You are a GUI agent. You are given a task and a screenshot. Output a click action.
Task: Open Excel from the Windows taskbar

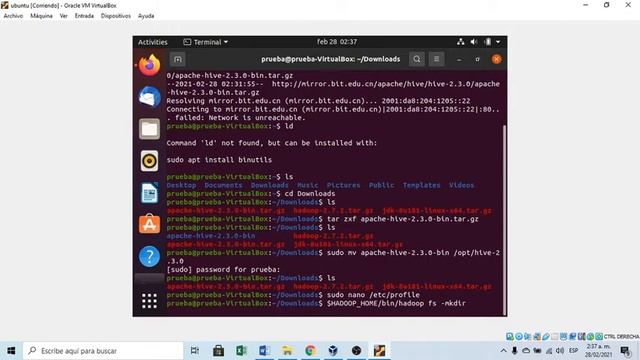[x=241, y=351]
